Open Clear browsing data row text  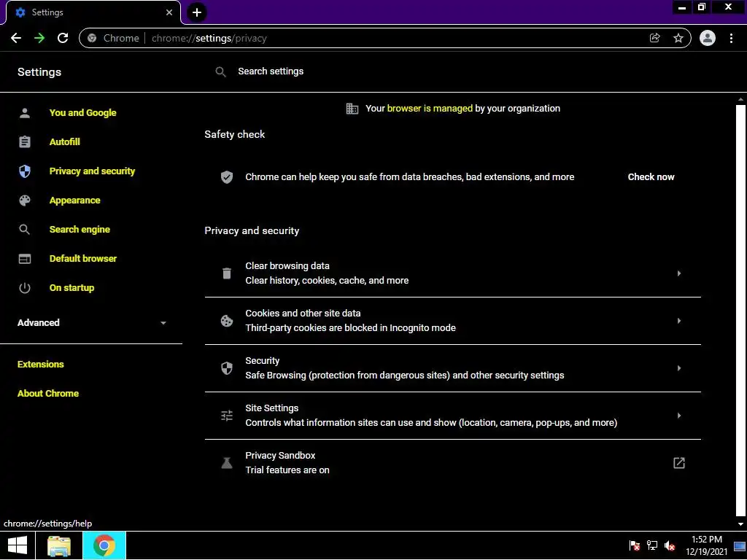pos(327,273)
